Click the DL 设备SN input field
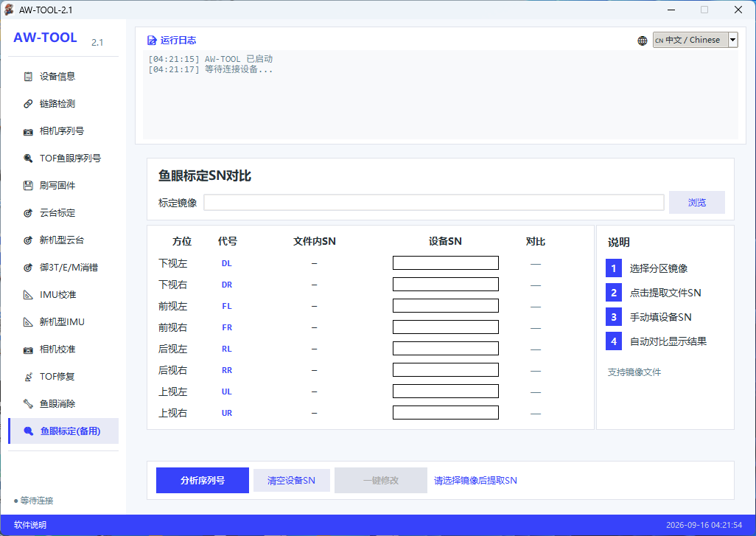 coord(446,263)
